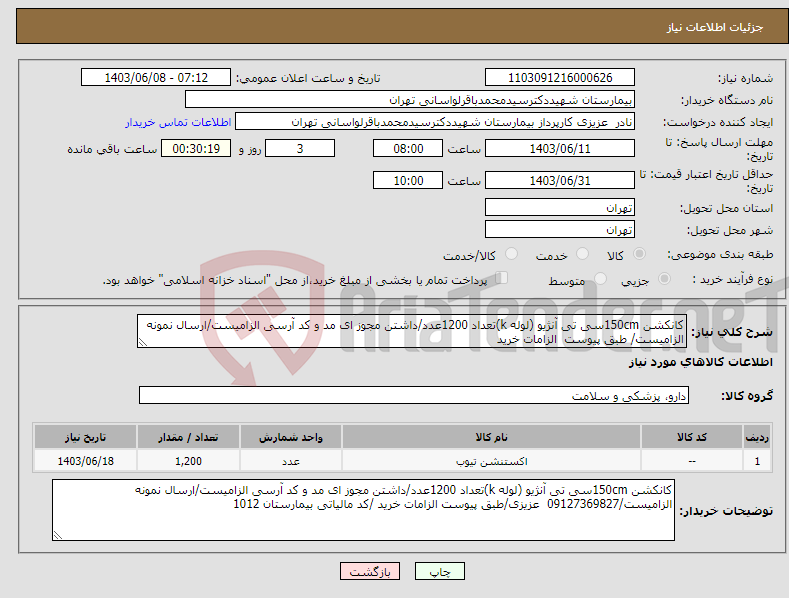Toggle the اسناد خزانه اسلامی payment checkbox

[x=501, y=277]
